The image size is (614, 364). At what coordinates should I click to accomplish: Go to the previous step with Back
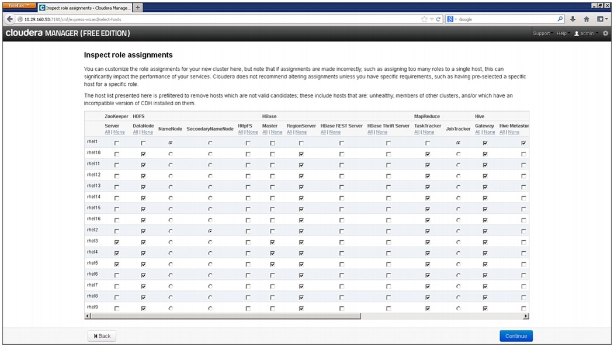(x=102, y=336)
